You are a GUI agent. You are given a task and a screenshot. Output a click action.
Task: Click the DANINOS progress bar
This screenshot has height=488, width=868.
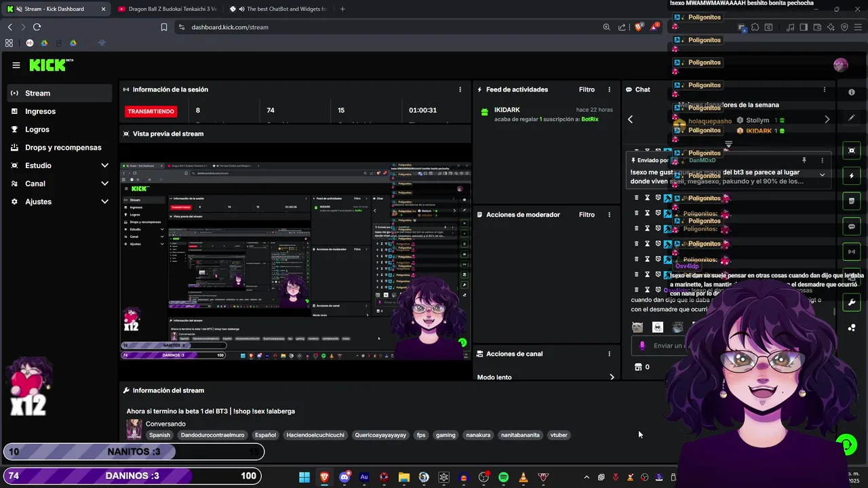134,476
